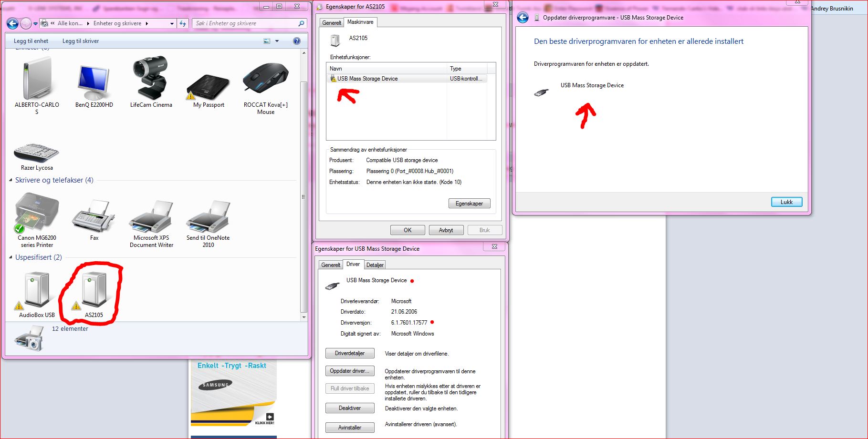Click the Lukk button
The width and height of the screenshot is (868, 439).
click(x=786, y=202)
